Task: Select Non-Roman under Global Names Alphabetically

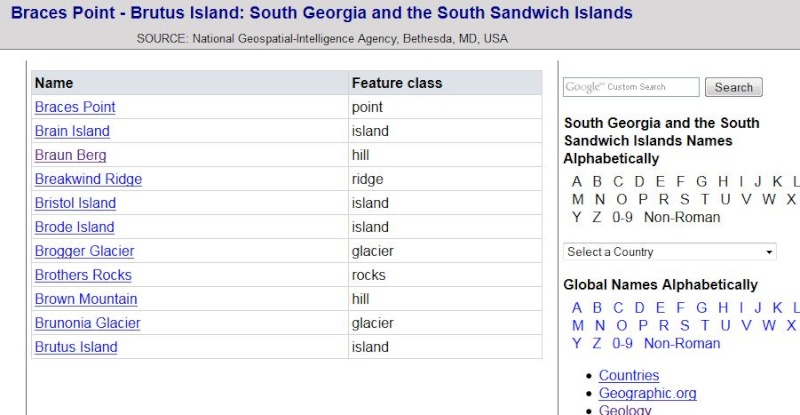Action: pyautogui.click(x=682, y=343)
